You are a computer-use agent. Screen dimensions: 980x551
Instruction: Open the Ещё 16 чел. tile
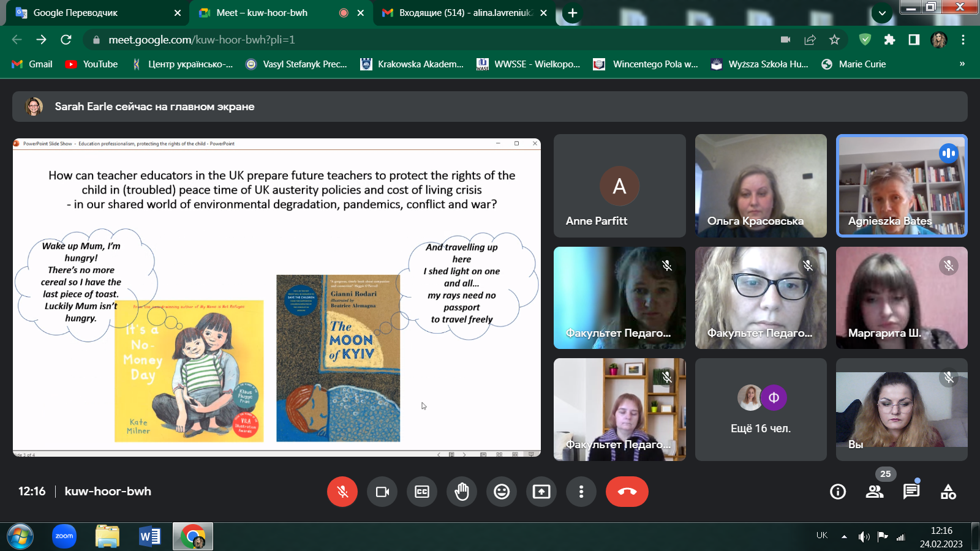pos(761,410)
